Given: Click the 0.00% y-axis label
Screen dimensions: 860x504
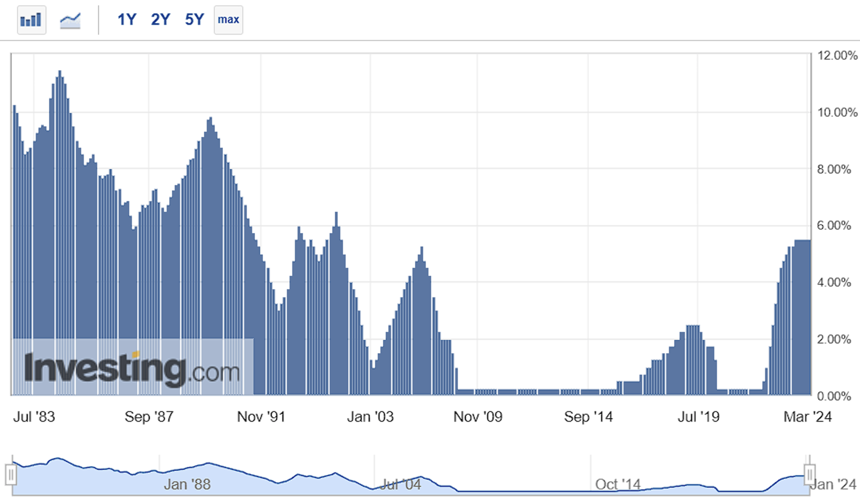Looking at the screenshot, I should pyautogui.click(x=834, y=396).
